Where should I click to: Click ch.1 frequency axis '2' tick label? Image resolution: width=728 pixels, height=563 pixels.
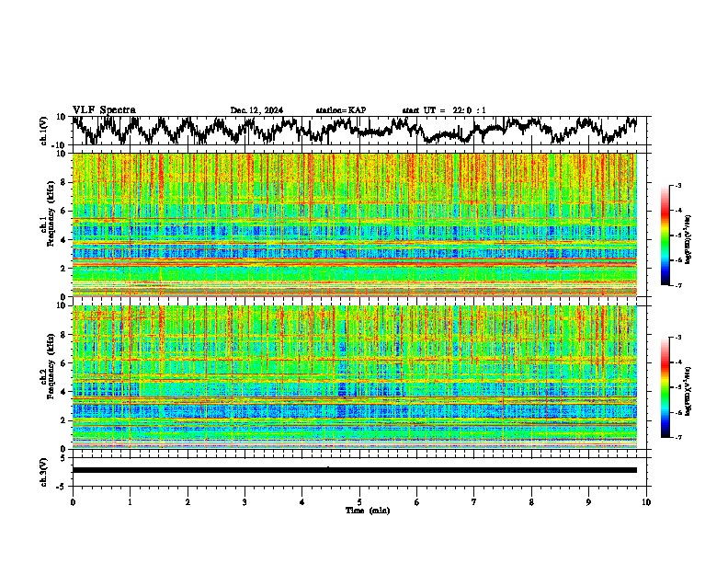(x=63, y=268)
